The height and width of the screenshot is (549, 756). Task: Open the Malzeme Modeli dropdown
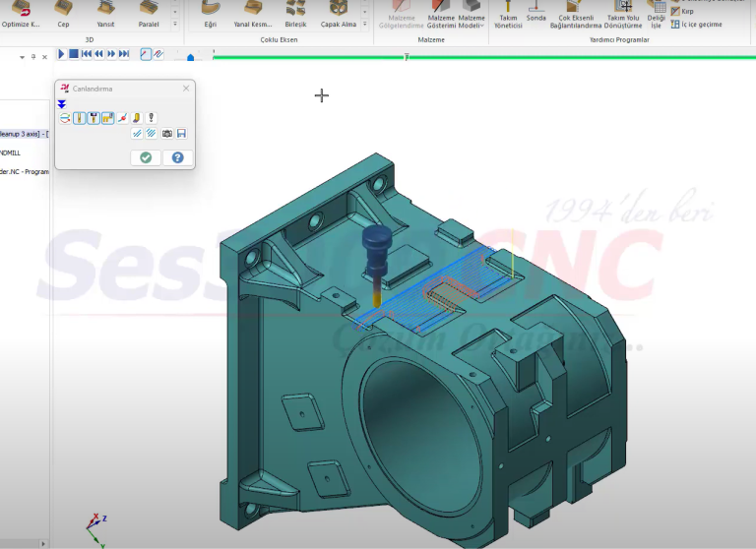point(472,16)
